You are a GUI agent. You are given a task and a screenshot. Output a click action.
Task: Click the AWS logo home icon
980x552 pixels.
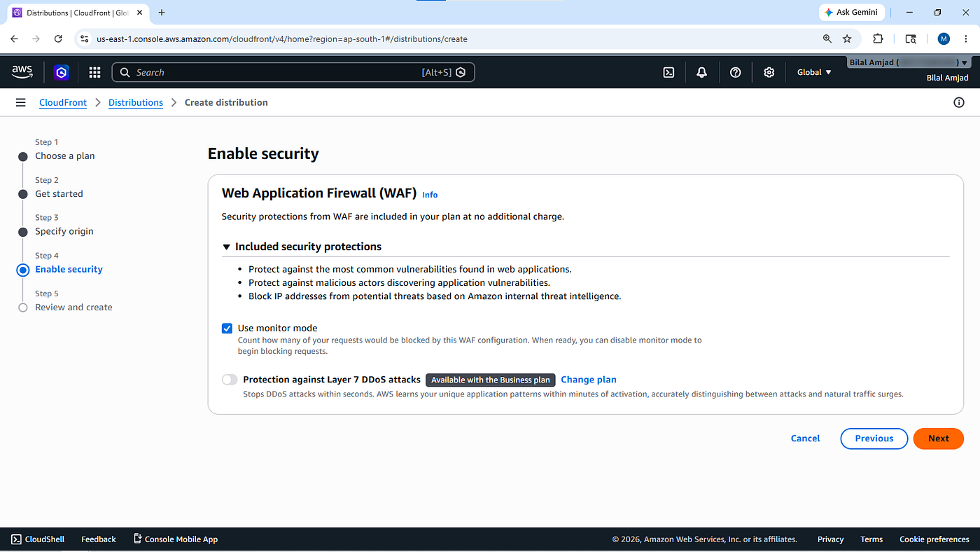[x=22, y=72]
